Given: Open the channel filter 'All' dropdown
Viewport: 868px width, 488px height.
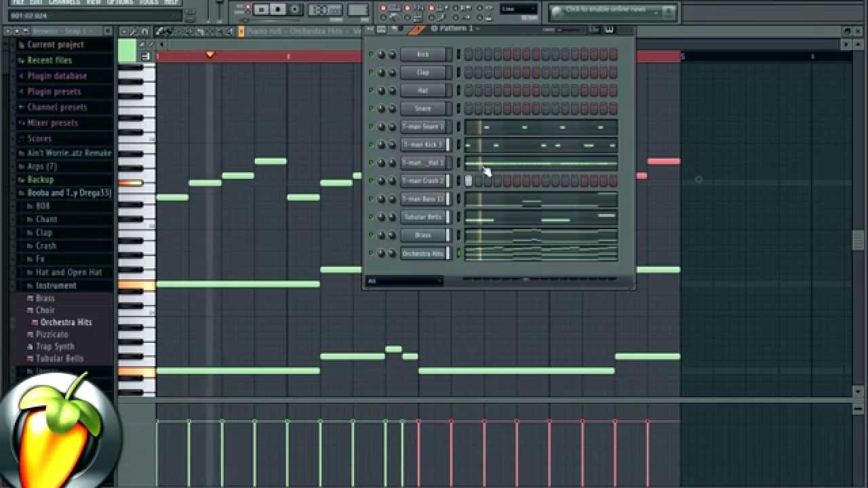Looking at the screenshot, I should 405,281.
